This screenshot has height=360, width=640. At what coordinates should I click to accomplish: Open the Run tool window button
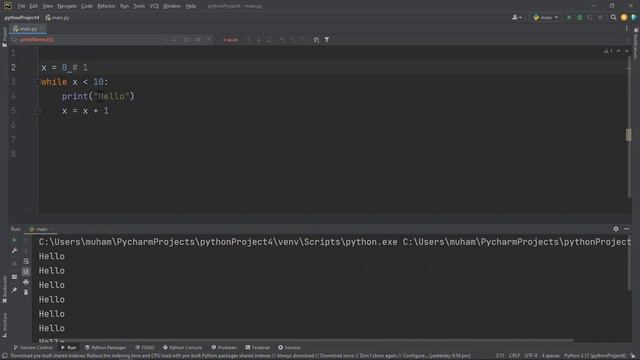(x=69, y=348)
